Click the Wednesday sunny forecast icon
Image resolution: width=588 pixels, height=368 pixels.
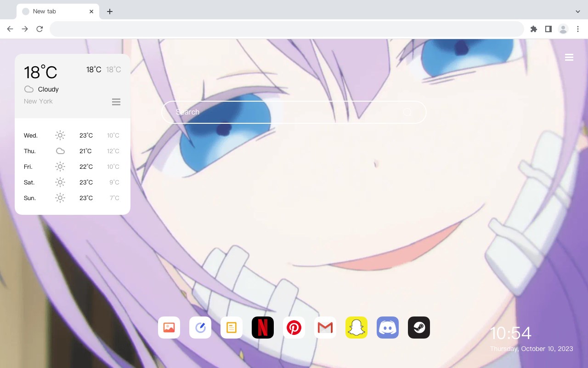(x=60, y=135)
